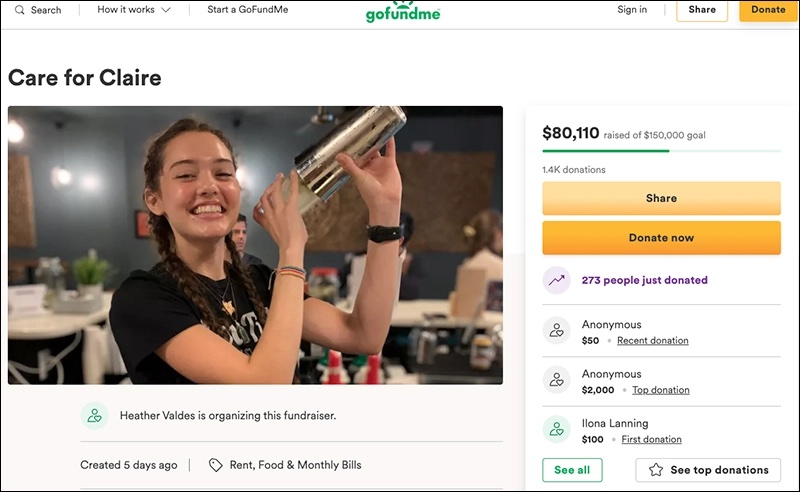Open the Recent donation link
Image resolution: width=800 pixels, height=492 pixels.
click(652, 341)
